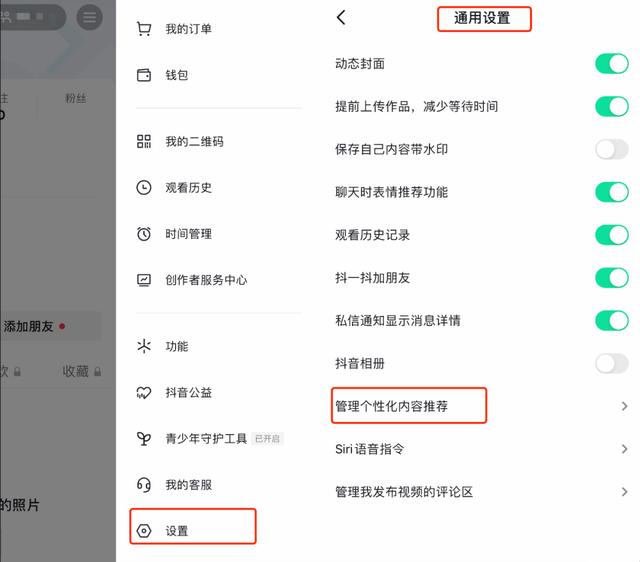Select the clock icon beside 观看历史

(x=144, y=188)
